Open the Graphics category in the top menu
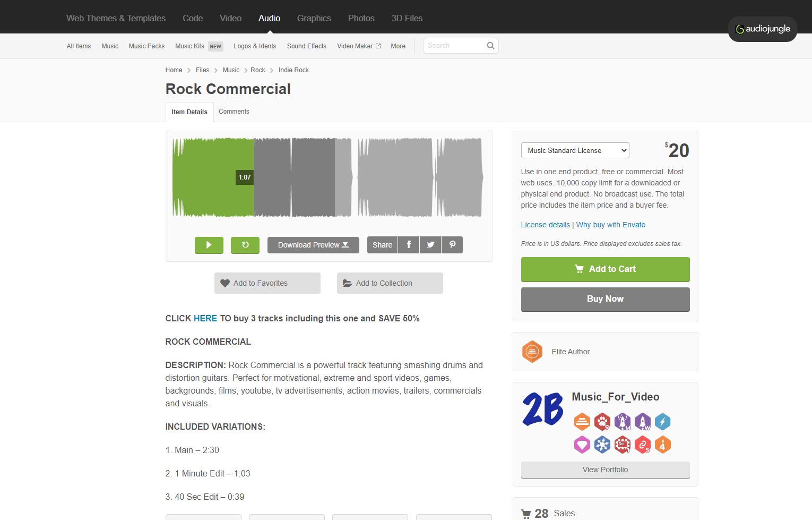Image resolution: width=812 pixels, height=520 pixels. (x=314, y=18)
